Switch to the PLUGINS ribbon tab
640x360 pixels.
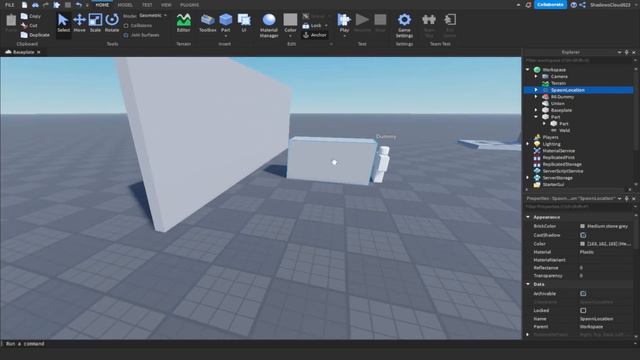coord(189,5)
